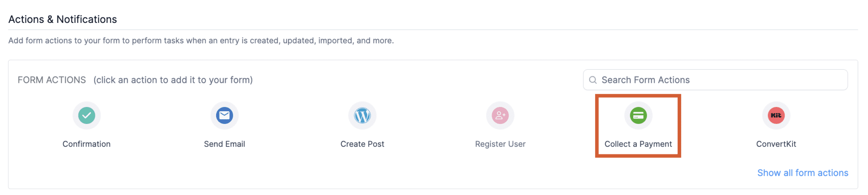
Task: Click the green checkmark Confirmation icon
Action: 86,115
